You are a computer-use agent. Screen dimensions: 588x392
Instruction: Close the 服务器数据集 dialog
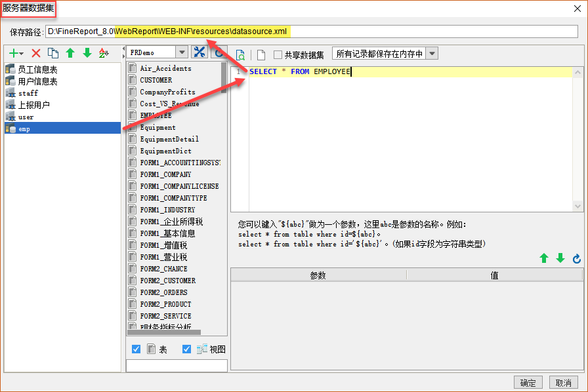pos(577,9)
